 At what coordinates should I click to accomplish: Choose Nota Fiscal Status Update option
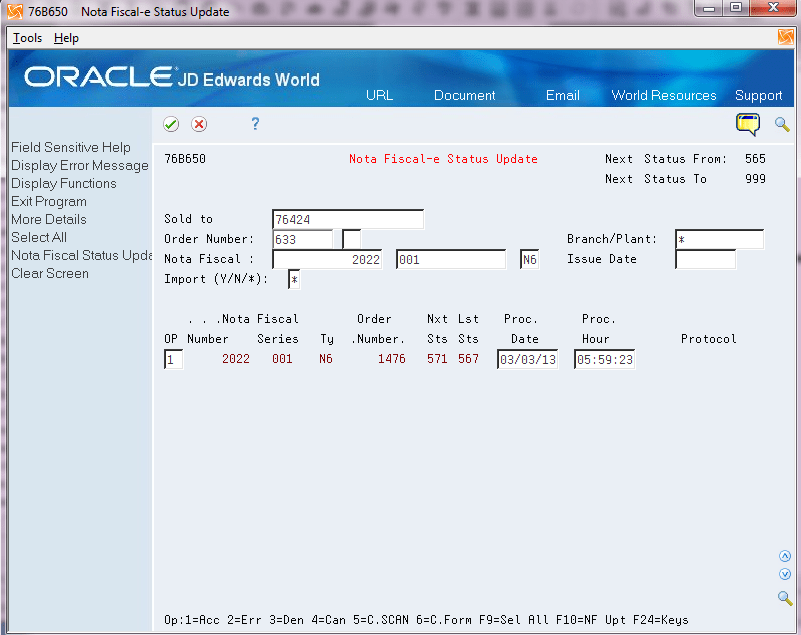(81, 255)
